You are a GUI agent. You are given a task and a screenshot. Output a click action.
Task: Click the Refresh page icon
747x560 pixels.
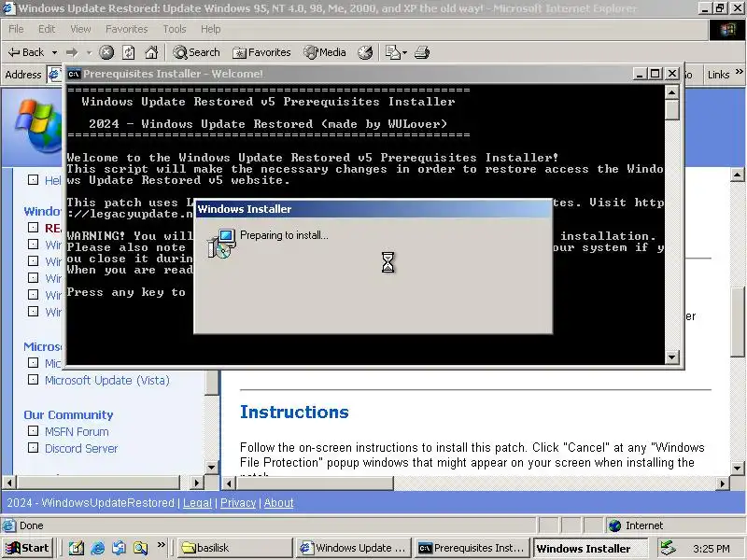(129, 52)
